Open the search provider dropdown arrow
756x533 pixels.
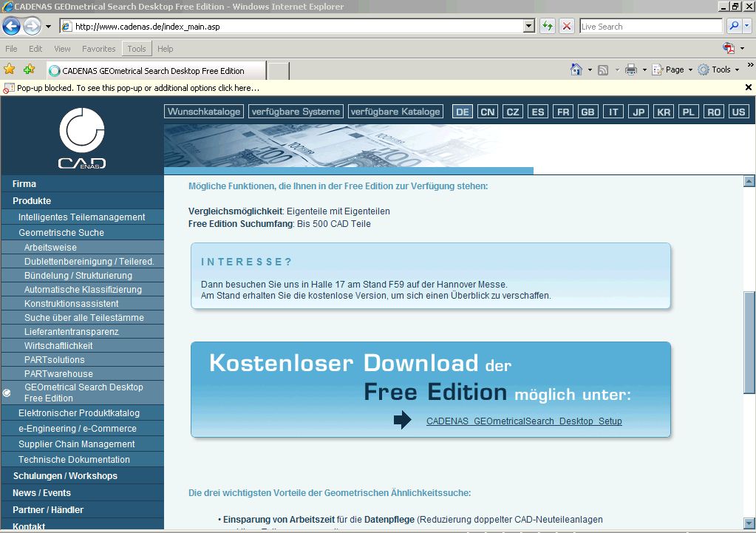pos(747,26)
